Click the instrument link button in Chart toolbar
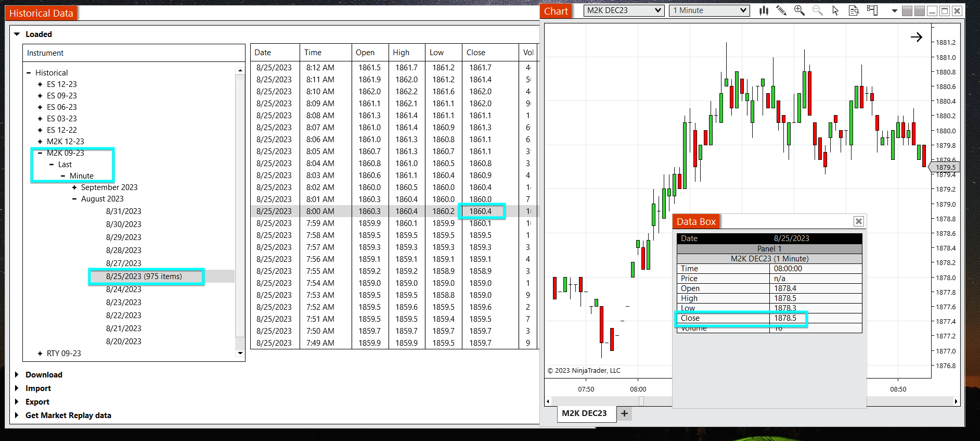 (907, 11)
